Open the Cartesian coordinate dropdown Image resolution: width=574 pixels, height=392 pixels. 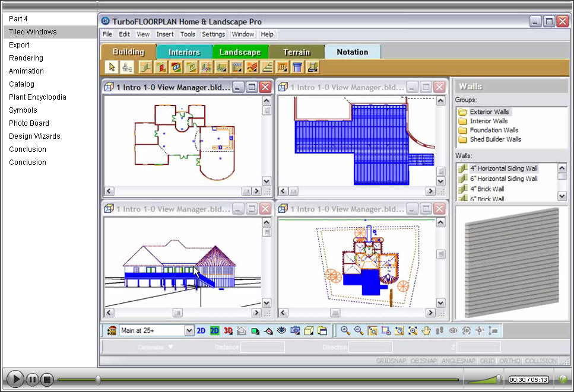[x=155, y=347]
